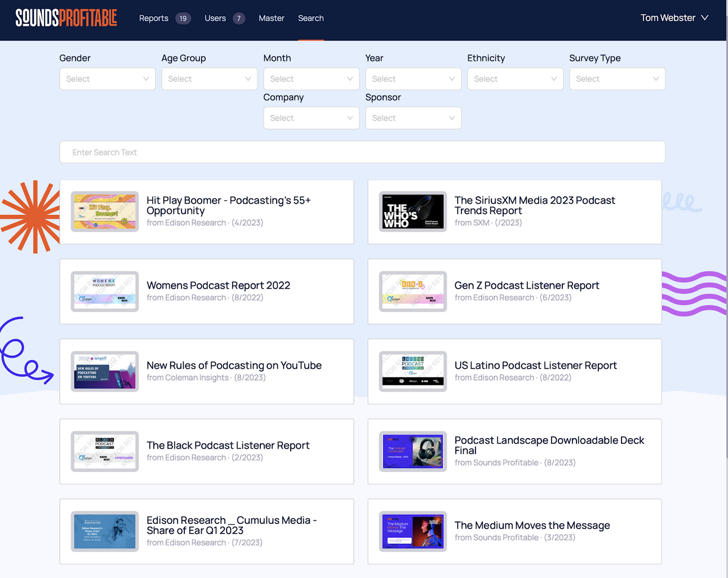Click the Reports count badge 19
728x578 pixels.
[x=183, y=19]
